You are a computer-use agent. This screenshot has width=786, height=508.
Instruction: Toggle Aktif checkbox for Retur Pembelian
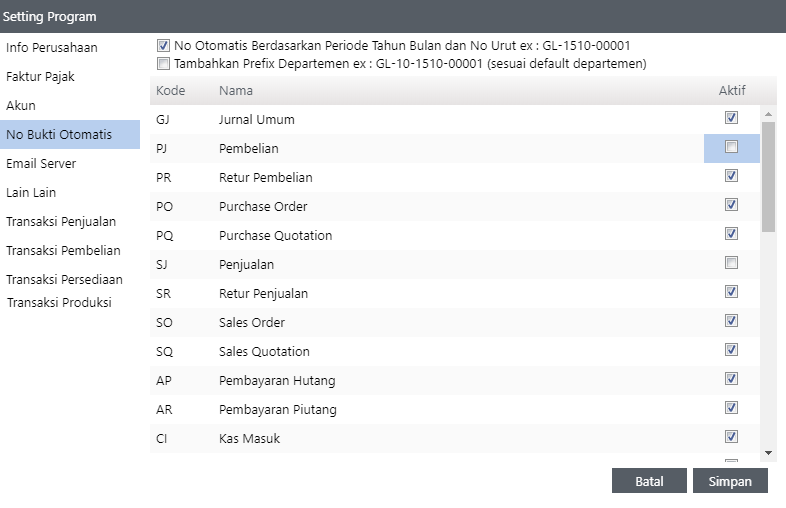tap(731, 176)
